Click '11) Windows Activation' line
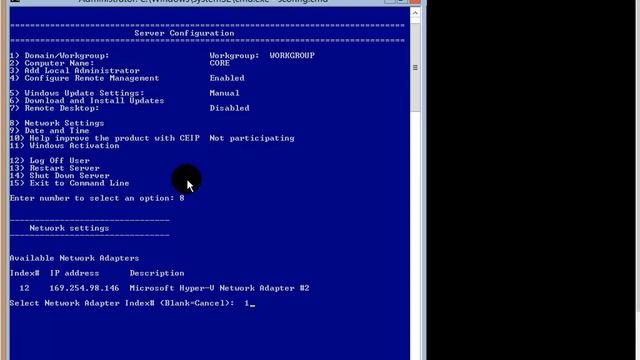 click(64, 146)
